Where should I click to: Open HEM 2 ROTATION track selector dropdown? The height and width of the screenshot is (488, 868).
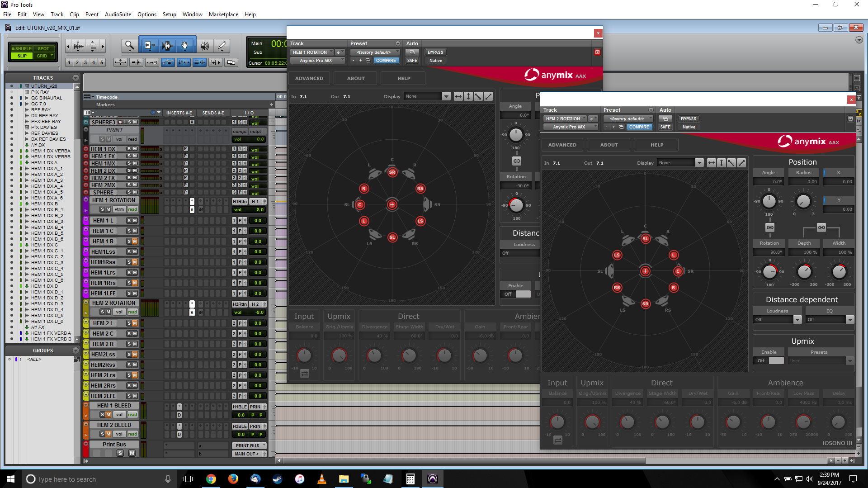click(565, 119)
